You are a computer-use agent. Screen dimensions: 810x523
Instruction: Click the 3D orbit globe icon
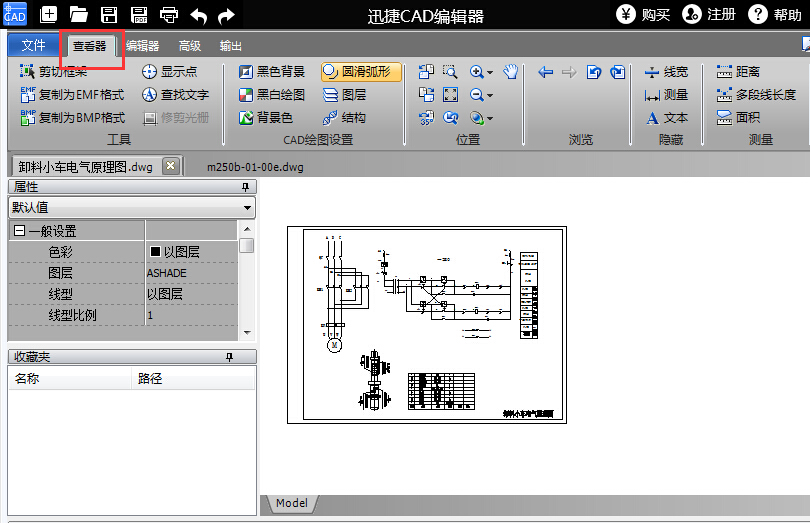[476, 118]
